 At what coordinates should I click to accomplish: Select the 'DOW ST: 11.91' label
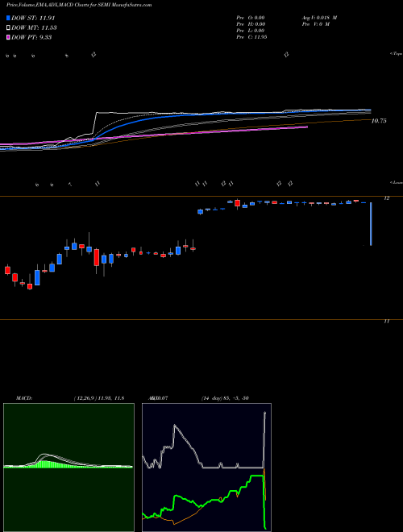(x=33, y=18)
